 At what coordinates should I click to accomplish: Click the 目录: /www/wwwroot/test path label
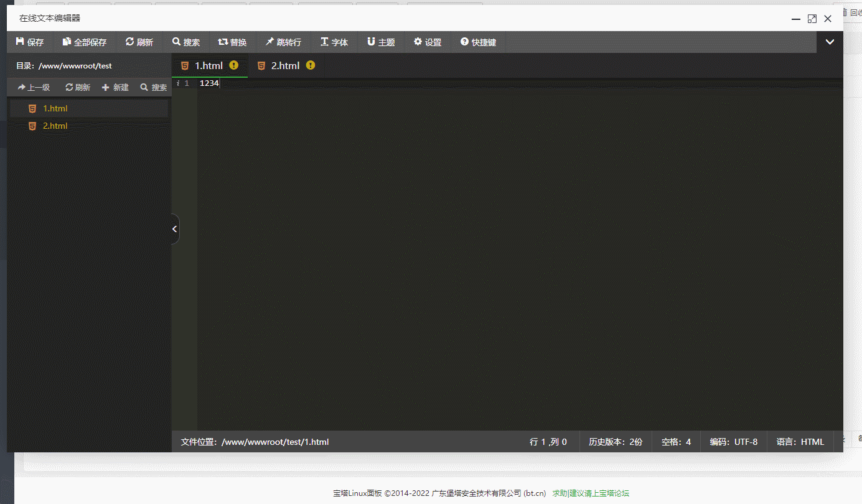64,65
